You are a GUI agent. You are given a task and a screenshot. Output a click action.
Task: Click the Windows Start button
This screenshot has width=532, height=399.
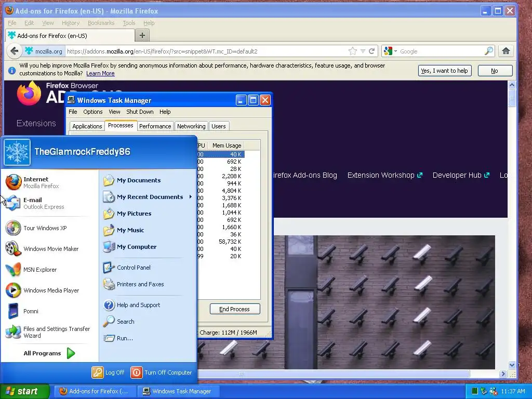point(24,391)
